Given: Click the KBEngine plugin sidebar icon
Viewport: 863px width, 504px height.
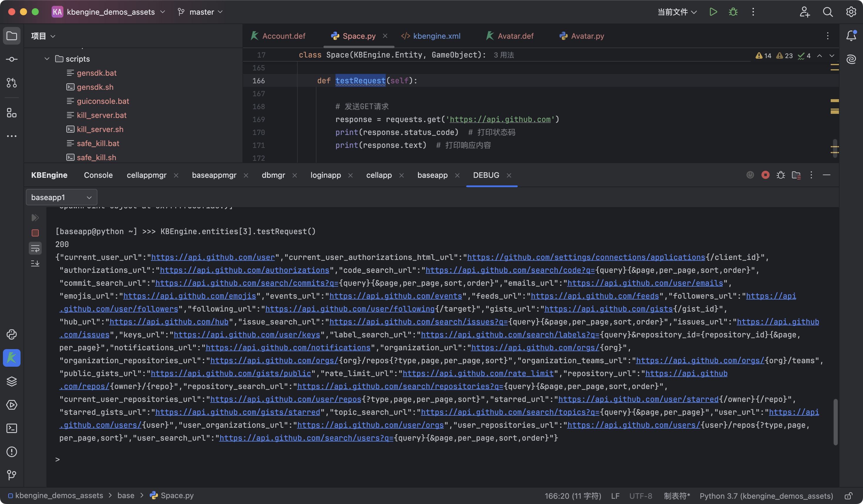Looking at the screenshot, I should [x=12, y=358].
